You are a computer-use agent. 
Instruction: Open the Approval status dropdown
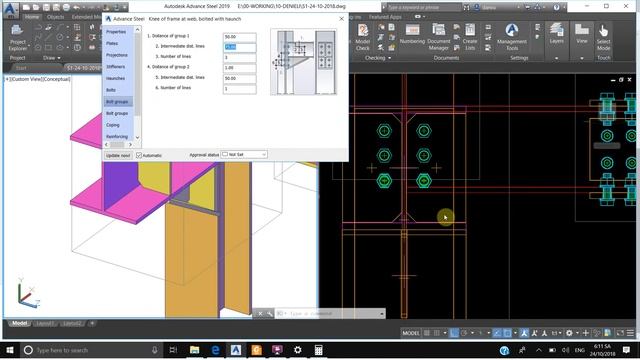[x=244, y=154]
